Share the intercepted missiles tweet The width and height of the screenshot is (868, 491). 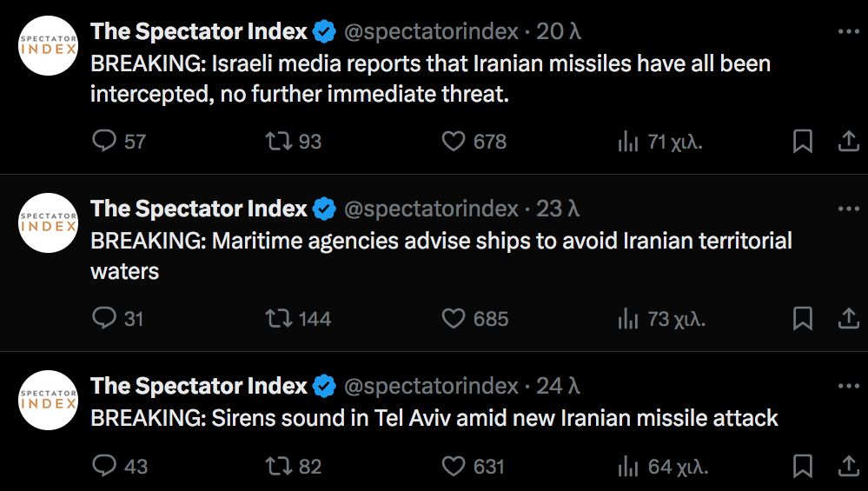848,141
